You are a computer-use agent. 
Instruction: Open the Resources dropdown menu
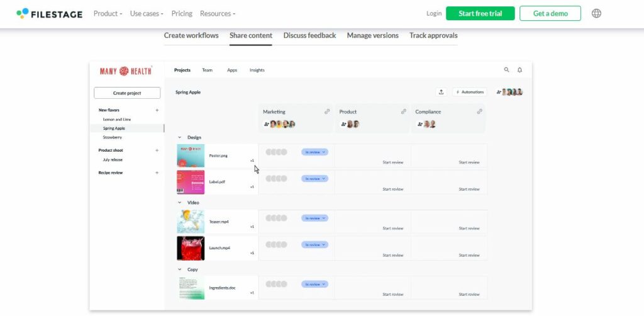[218, 14]
